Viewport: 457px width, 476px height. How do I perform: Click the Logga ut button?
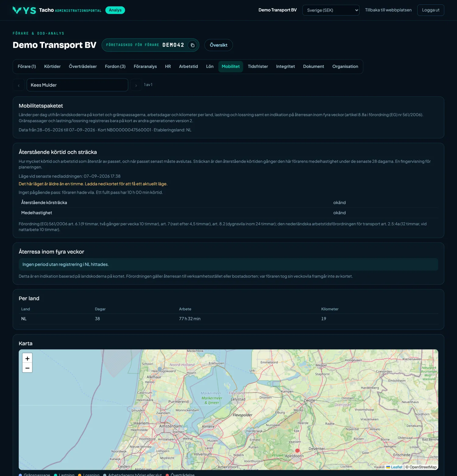(x=430, y=10)
